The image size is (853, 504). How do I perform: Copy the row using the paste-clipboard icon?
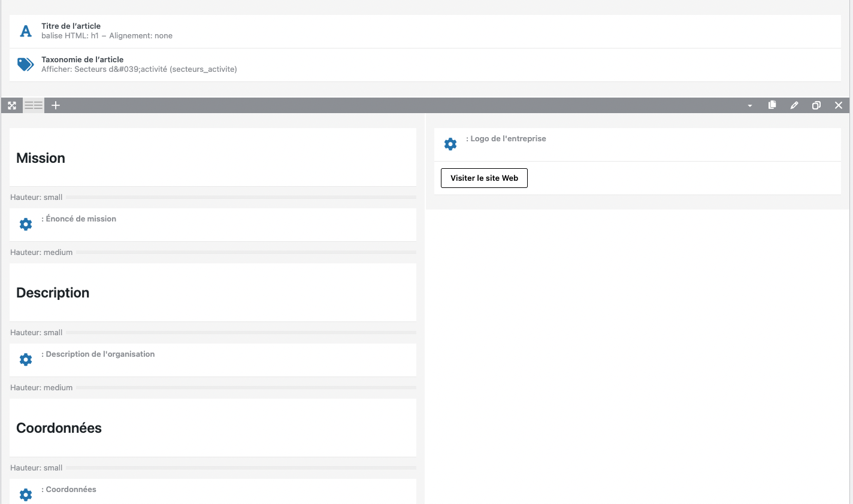(x=772, y=105)
